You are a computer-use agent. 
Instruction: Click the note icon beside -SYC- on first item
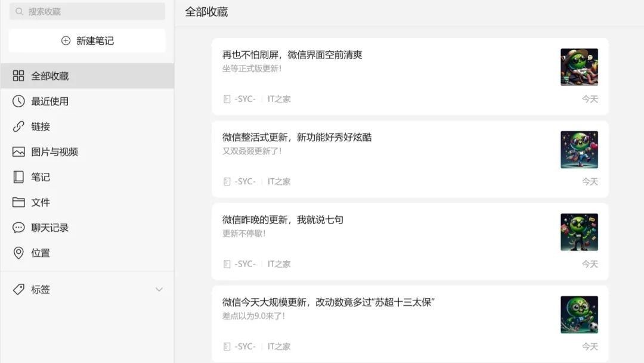(227, 98)
